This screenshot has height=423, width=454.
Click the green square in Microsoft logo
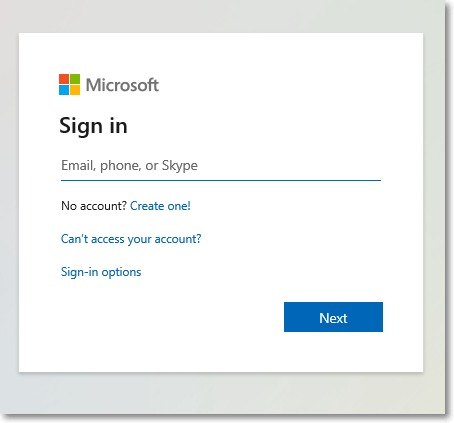pos(75,79)
